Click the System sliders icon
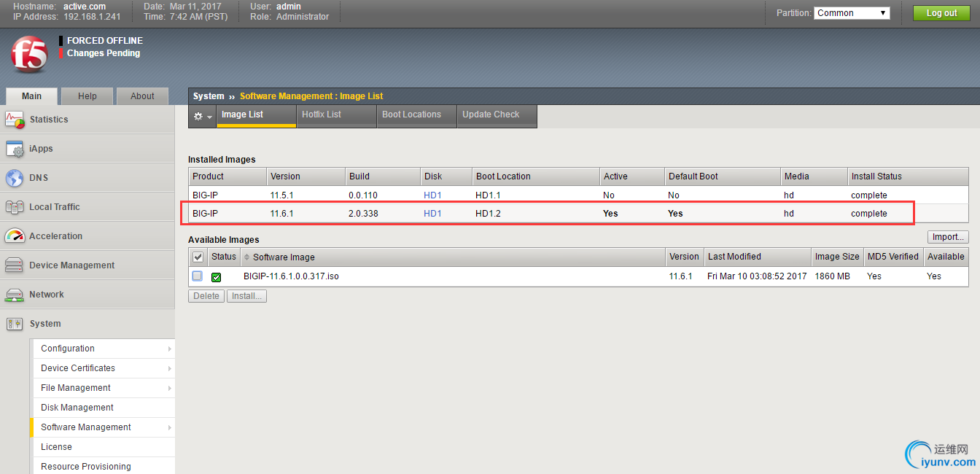Screen dimensions: 980x474 pyautogui.click(x=15, y=324)
